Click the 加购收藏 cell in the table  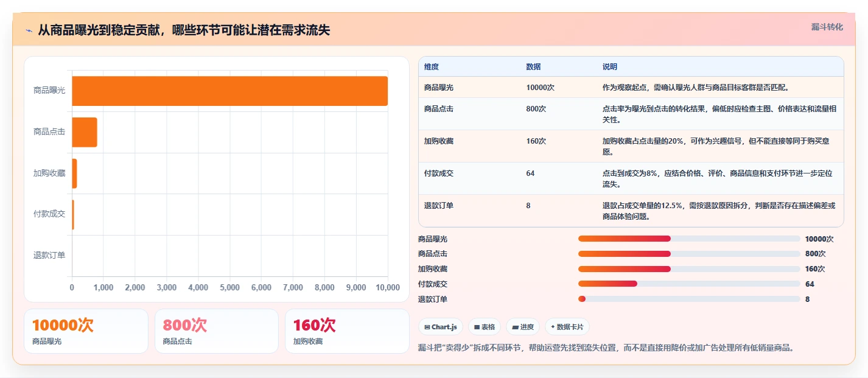coord(439,141)
